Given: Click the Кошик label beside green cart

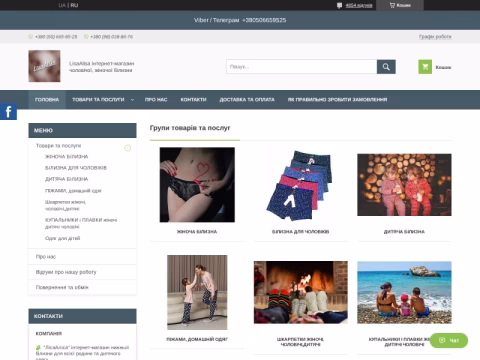Looking at the screenshot, I should (443, 67).
